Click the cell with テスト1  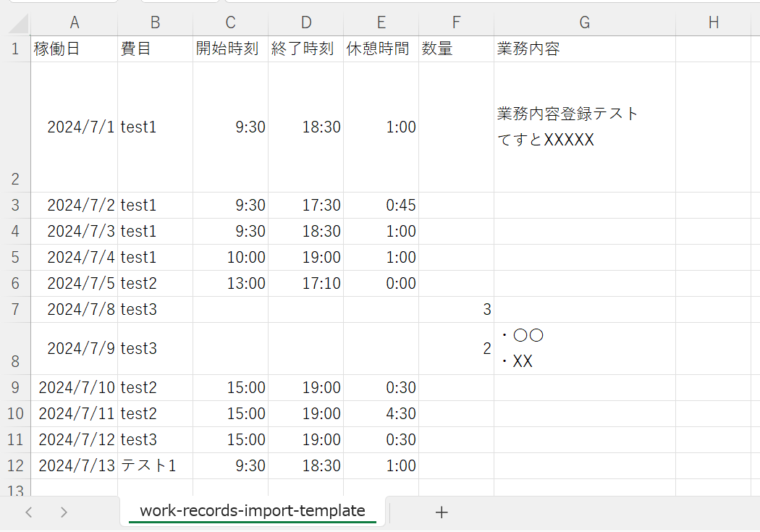click(155, 465)
